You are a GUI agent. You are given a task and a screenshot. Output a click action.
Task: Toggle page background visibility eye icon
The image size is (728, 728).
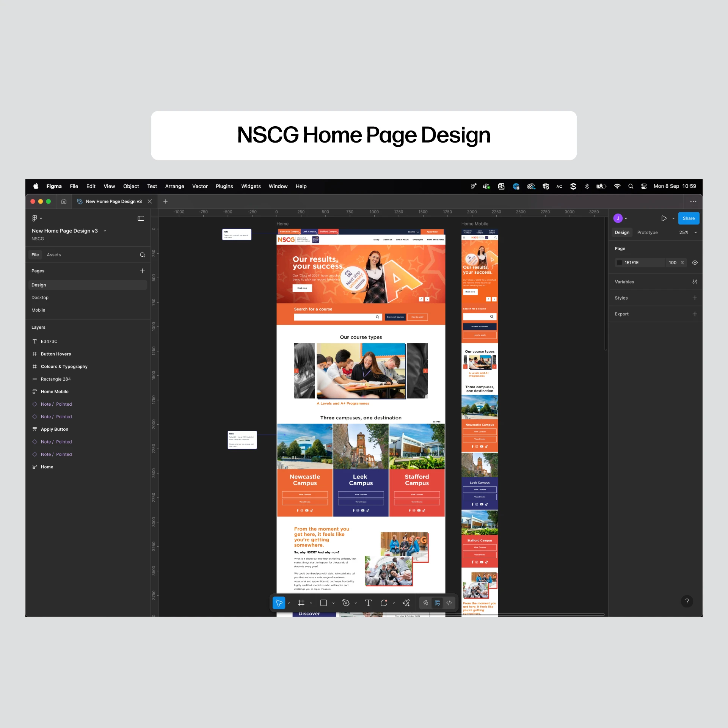[x=695, y=263]
